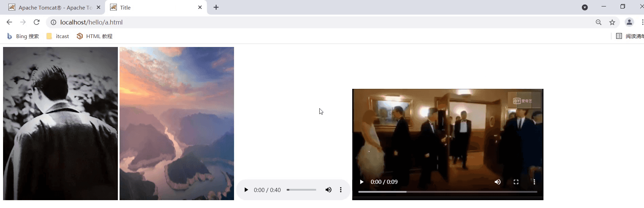Open video more options menu
Viewport: 644px width, 208px height.
[534, 182]
